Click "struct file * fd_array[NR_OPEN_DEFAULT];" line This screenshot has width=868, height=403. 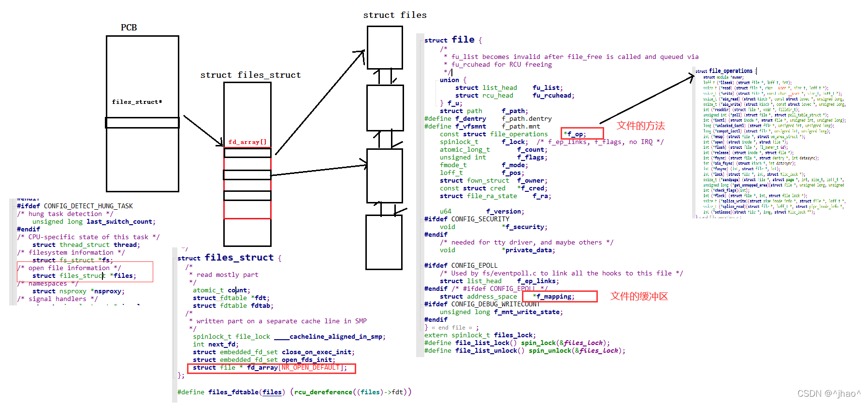(x=270, y=367)
